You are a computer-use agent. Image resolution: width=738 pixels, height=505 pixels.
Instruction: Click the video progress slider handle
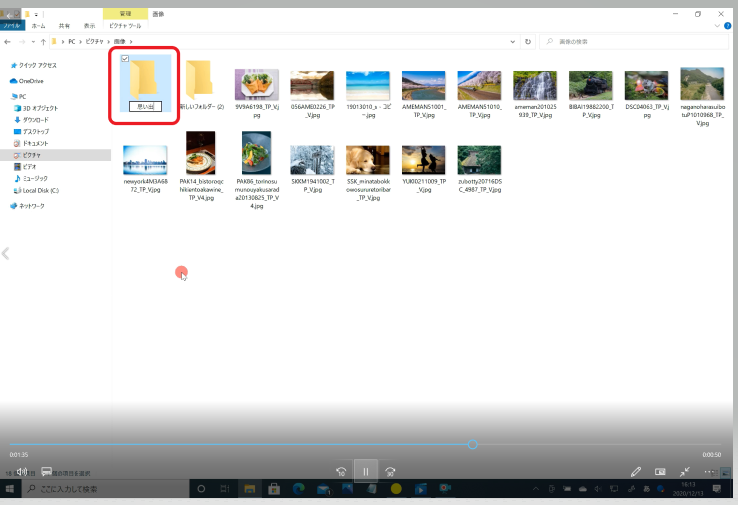pos(472,444)
